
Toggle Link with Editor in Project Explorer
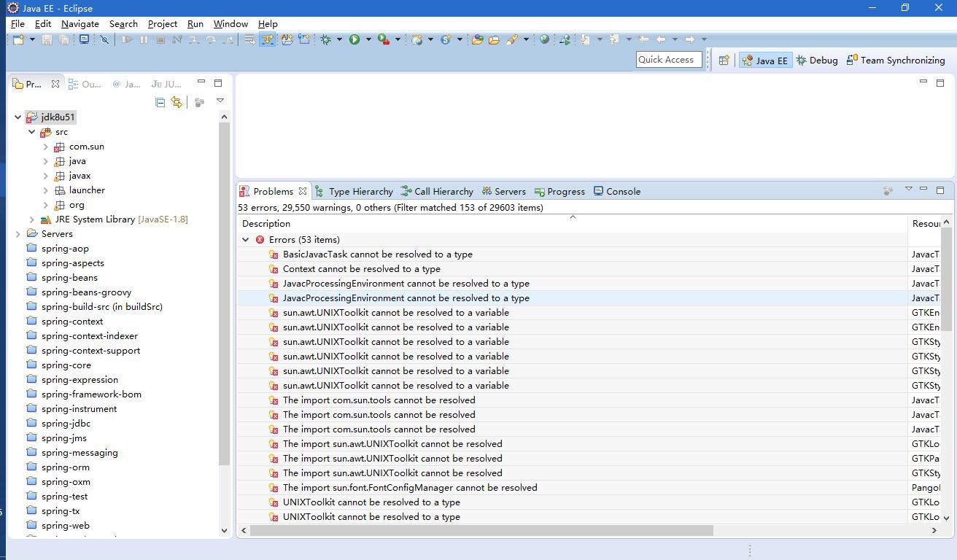point(177,102)
